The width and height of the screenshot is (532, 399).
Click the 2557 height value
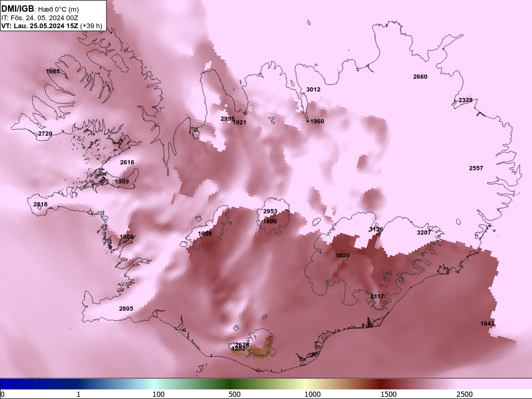476,168
